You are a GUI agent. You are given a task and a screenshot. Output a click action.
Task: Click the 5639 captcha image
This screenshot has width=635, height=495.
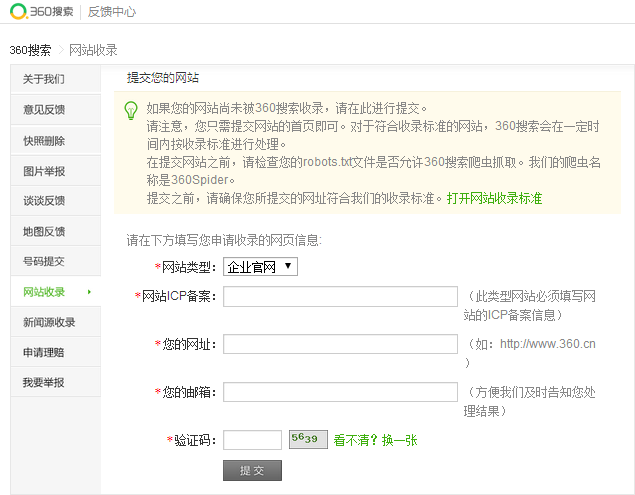308,440
